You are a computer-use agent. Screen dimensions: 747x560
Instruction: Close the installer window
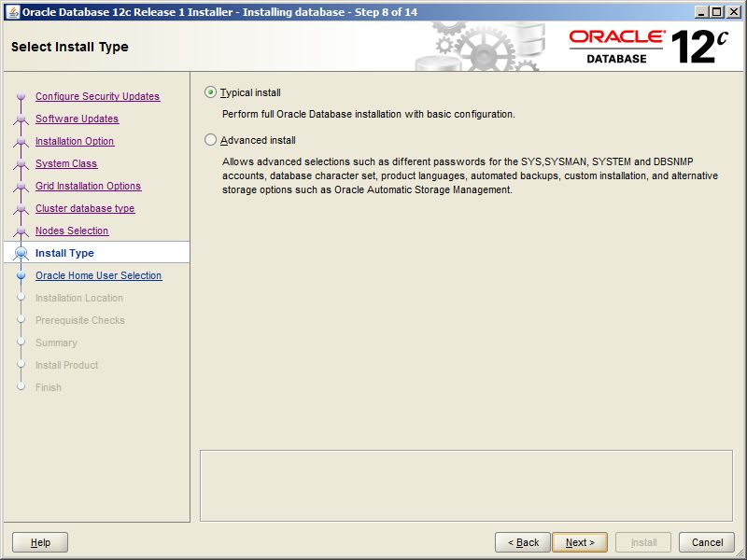click(734, 12)
